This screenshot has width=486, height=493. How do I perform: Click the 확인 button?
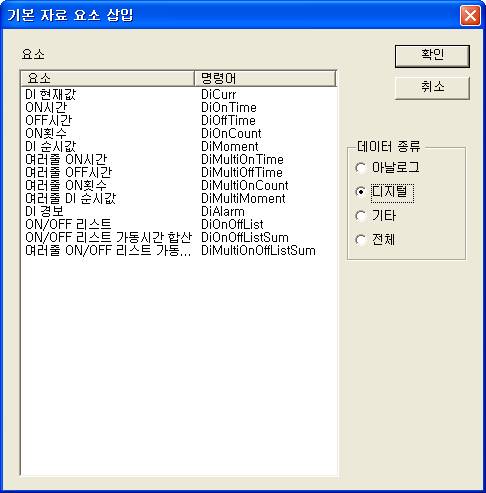[x=432, y=56]
